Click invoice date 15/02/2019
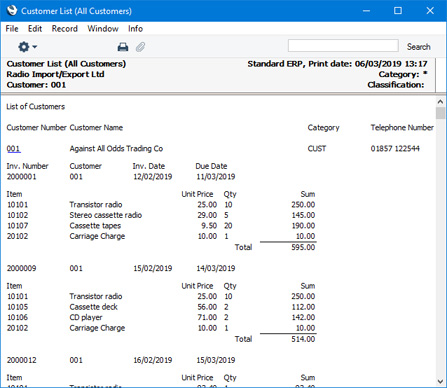Viewport: 447px width, 388px height. (x=153, y=268)
